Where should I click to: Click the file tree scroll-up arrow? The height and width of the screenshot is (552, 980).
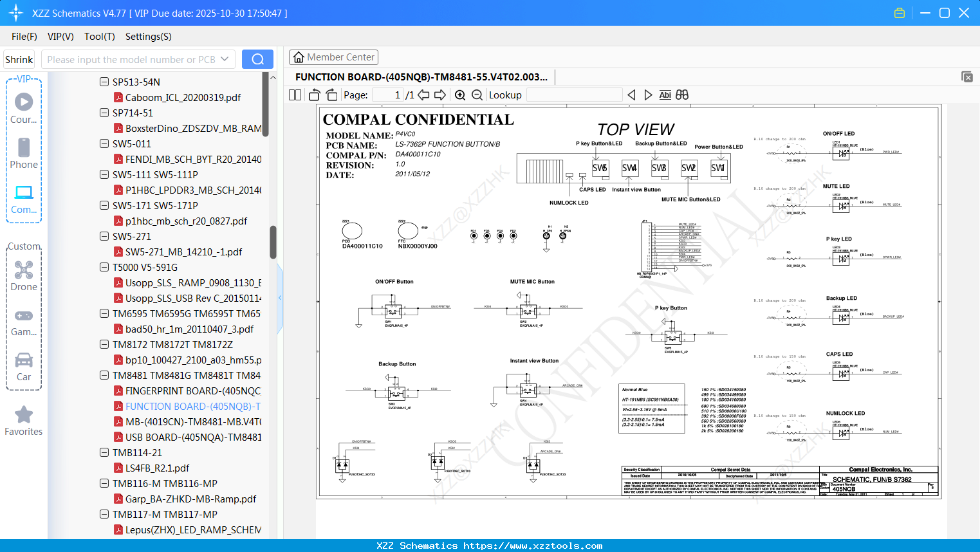[x=273, y=77]
